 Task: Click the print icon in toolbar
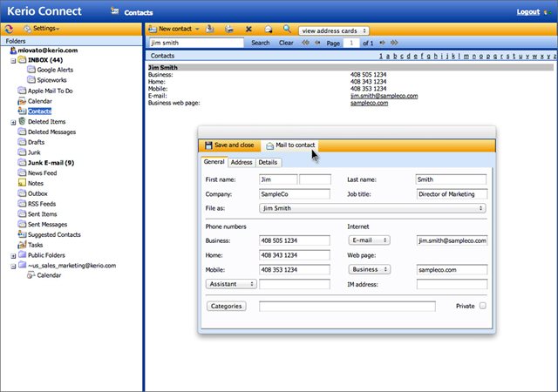[229, 29]
